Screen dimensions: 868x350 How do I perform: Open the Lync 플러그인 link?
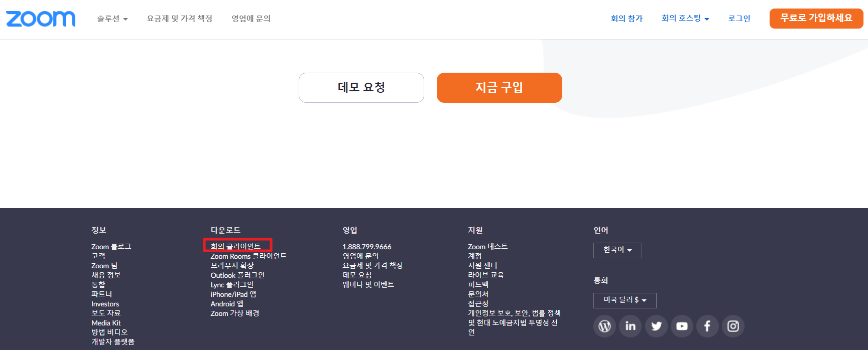[232, 284]
